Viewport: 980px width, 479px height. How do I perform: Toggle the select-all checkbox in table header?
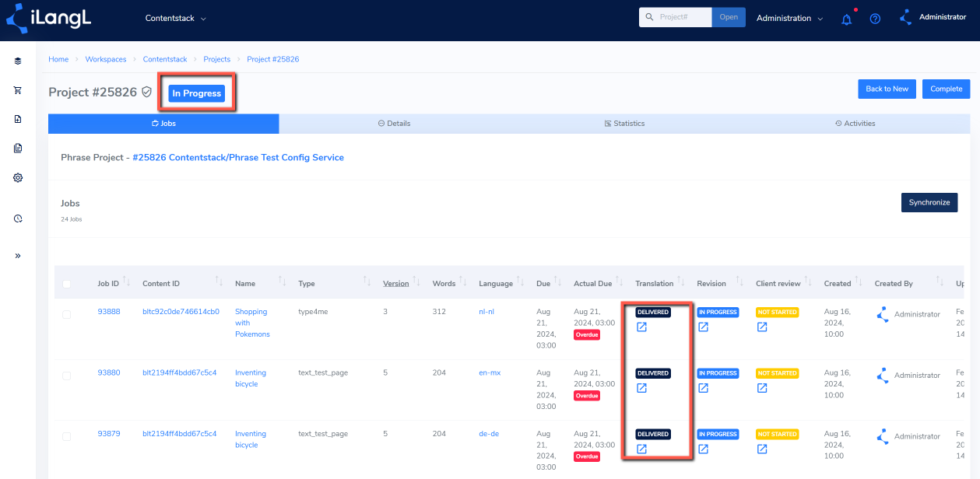click(x=66, y=284)
